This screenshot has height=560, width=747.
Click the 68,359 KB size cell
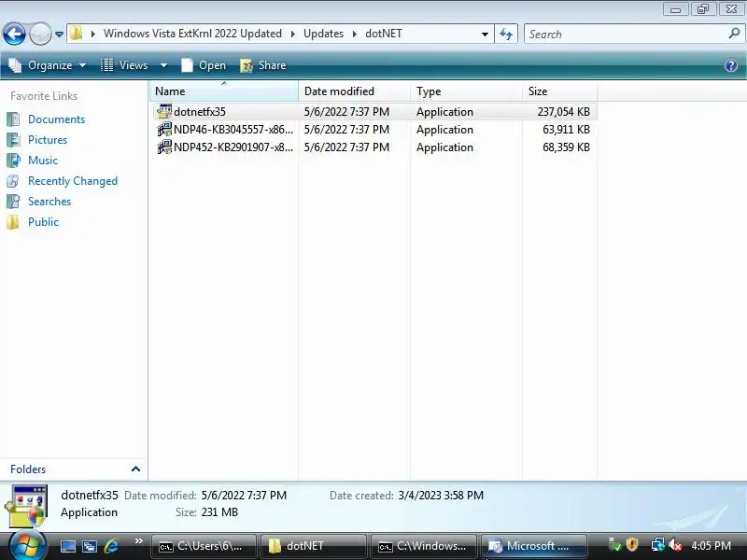click(566, 147)
